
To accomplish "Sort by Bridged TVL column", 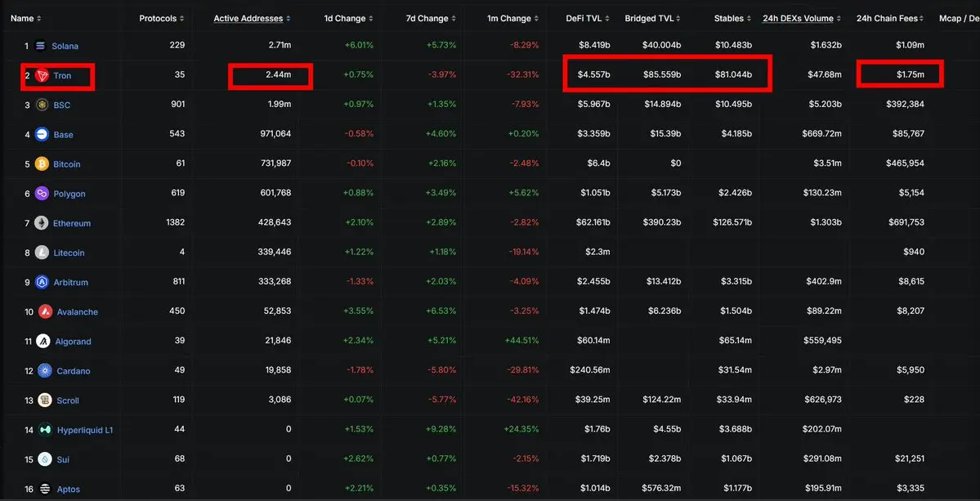I will [653, 19].
